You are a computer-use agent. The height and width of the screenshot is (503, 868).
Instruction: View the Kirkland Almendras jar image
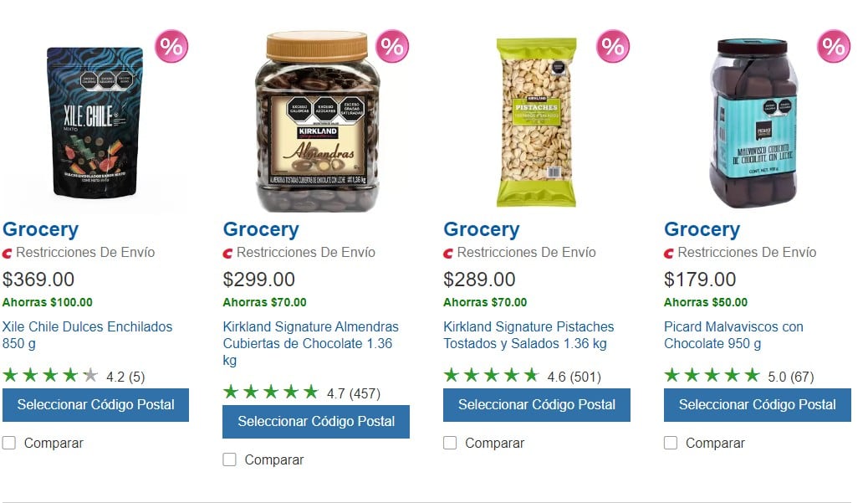[x=316, y=122]
